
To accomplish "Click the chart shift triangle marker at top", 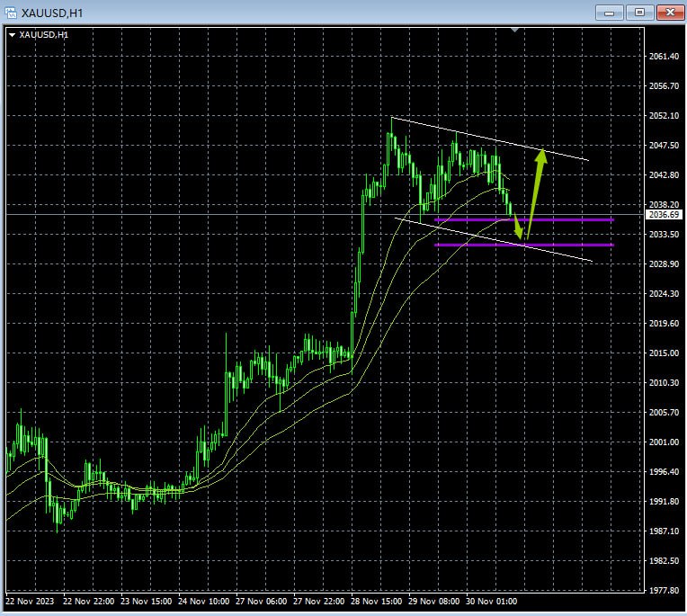I will (x=514, y=30).
